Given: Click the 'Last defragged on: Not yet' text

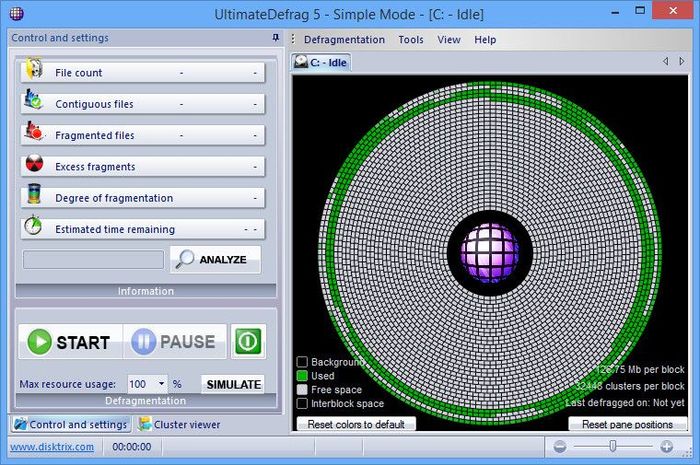Looking at the screenshot, I should [x=625, y=403].
